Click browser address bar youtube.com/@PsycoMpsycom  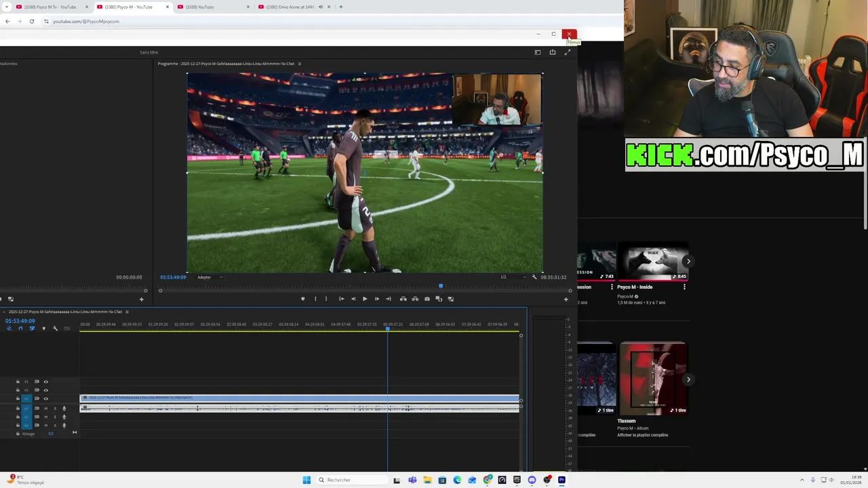click(86, 21)
